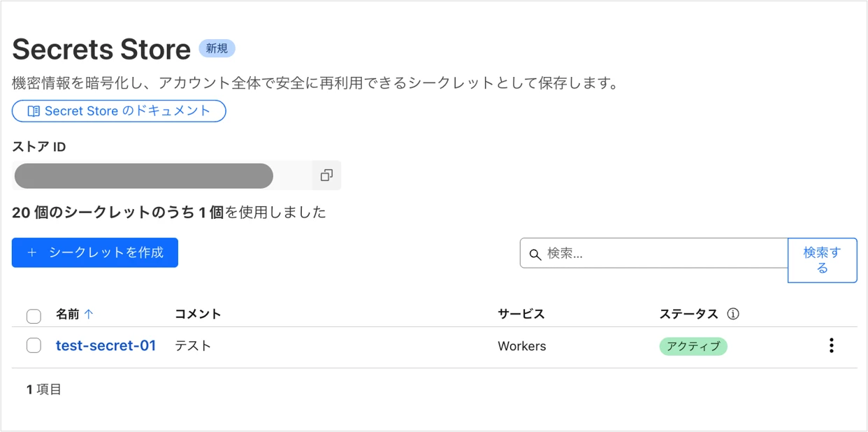Click the アクティブ status badge
The height and width of the screenshot is (432, 868).
[693, 346]
